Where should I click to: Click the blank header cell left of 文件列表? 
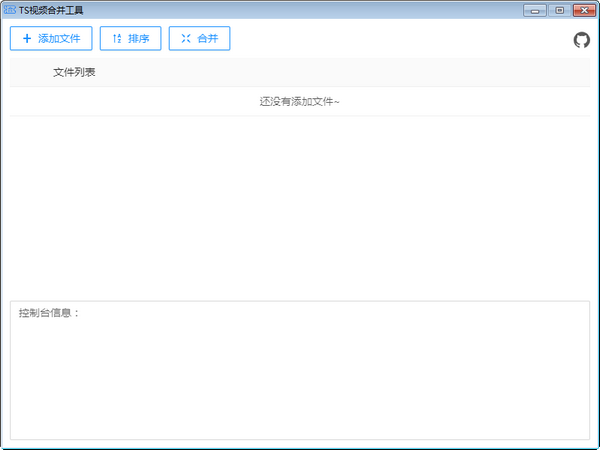click(30, 72)
